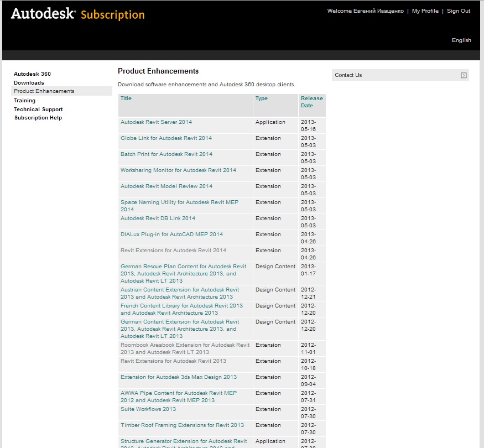Open French Content Library link
This screenshot has width=484, height=448.
point(181,309)
